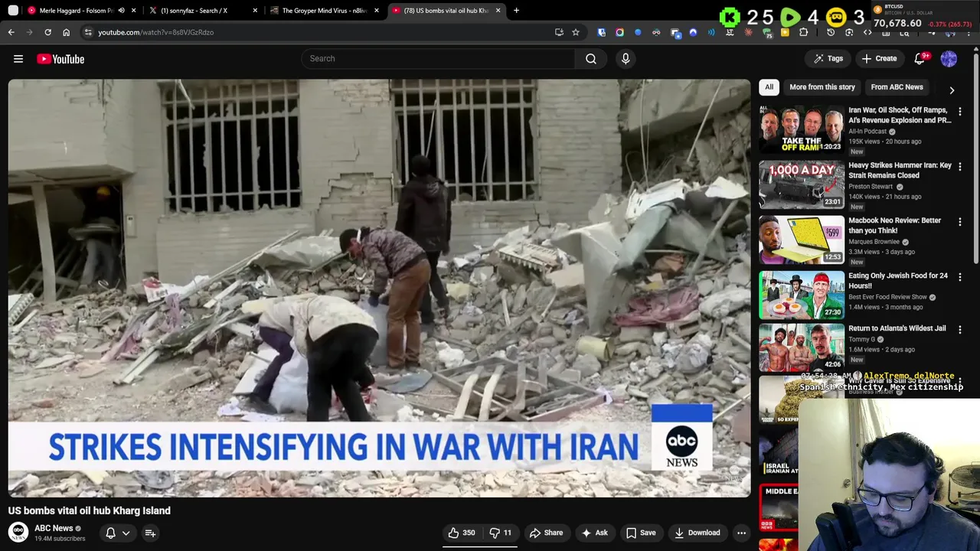The width and height of the screenshot is (980, 551).
Task: Click the Ask button
Action: point(595,533)
